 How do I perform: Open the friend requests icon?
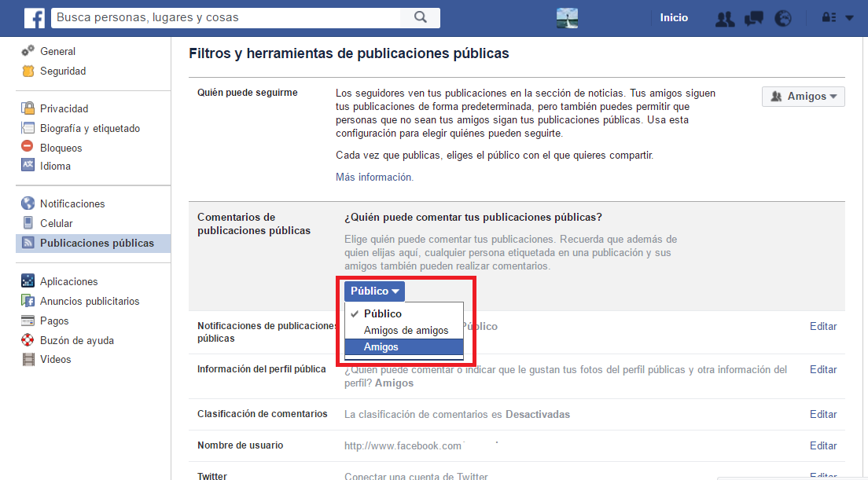click(x=725, y=19)
